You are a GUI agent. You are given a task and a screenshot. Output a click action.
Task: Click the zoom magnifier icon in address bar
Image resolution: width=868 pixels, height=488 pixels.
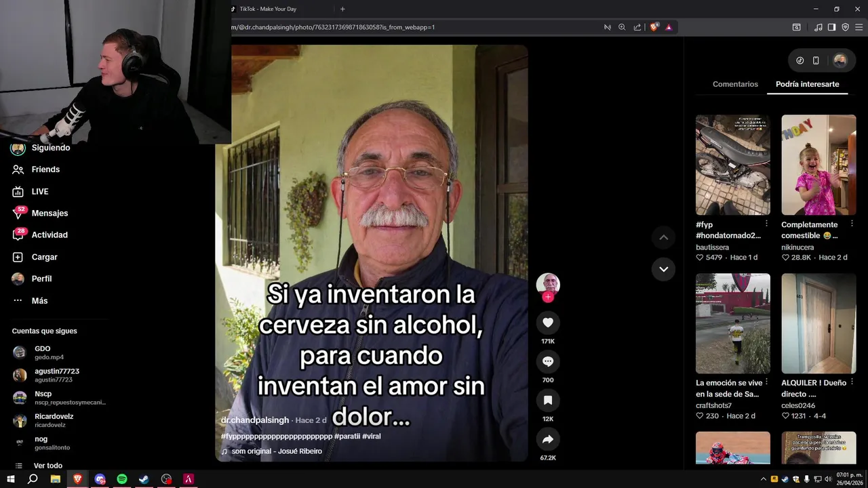[x=622, y=27]
